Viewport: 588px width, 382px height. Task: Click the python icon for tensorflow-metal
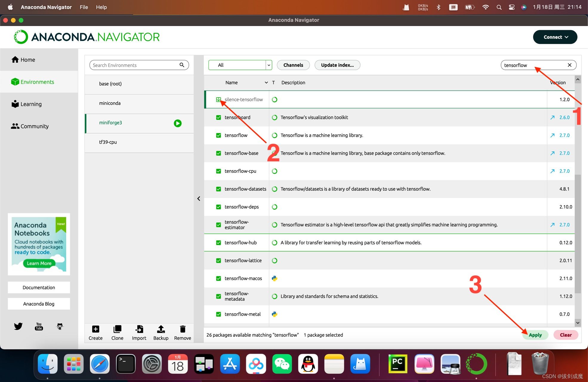[274, 314]
